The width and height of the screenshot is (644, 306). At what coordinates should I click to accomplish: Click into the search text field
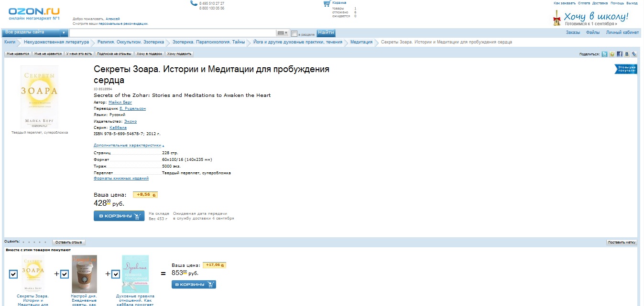coord(172,33)
